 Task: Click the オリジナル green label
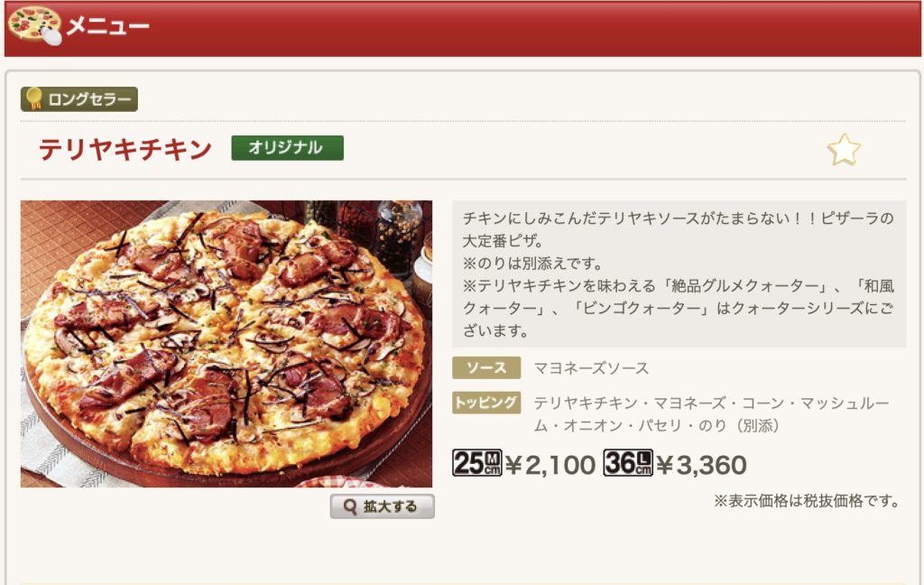288,147
